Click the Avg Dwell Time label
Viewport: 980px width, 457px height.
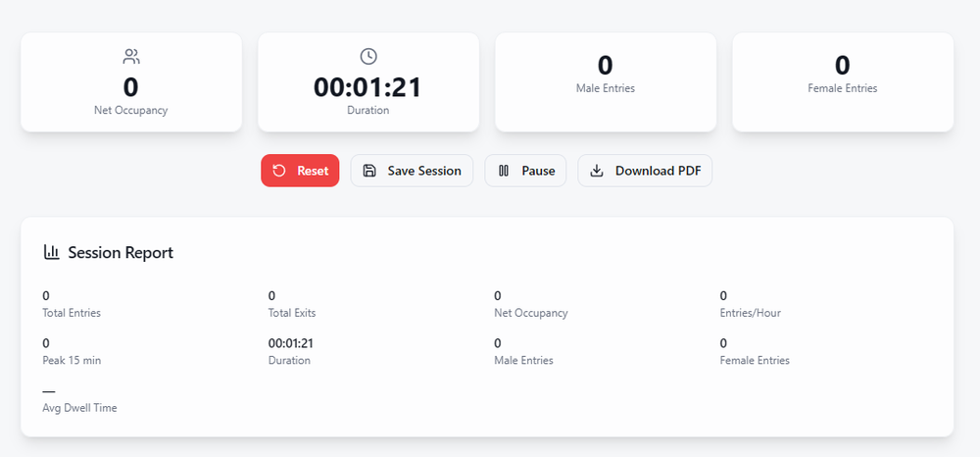[79, 408]
